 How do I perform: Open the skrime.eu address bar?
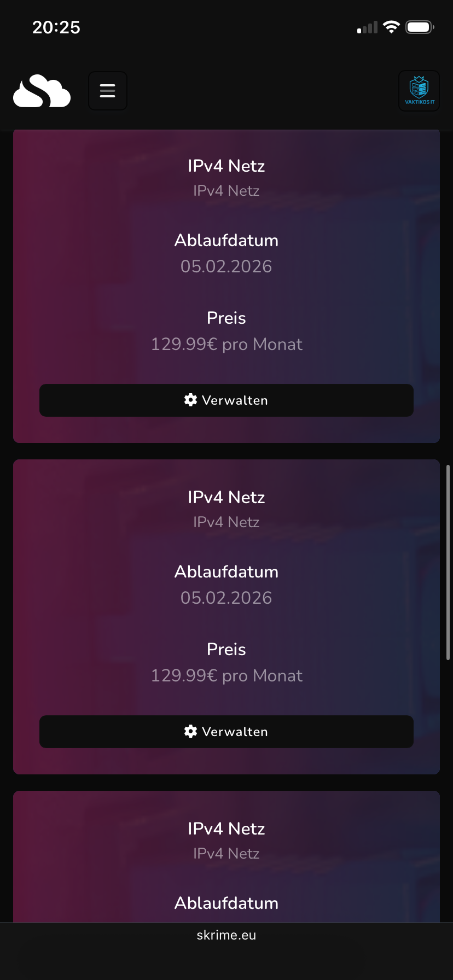226,935
